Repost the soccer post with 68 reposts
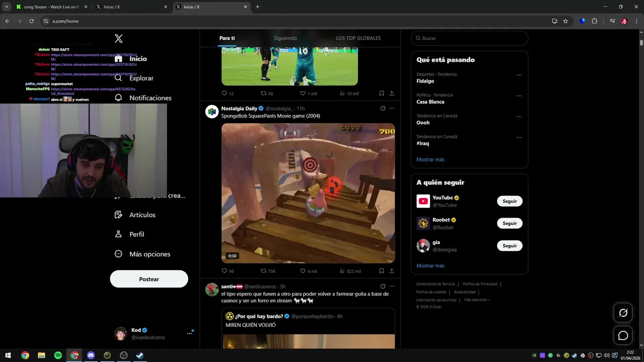644x362 pixels. (267, 94)
